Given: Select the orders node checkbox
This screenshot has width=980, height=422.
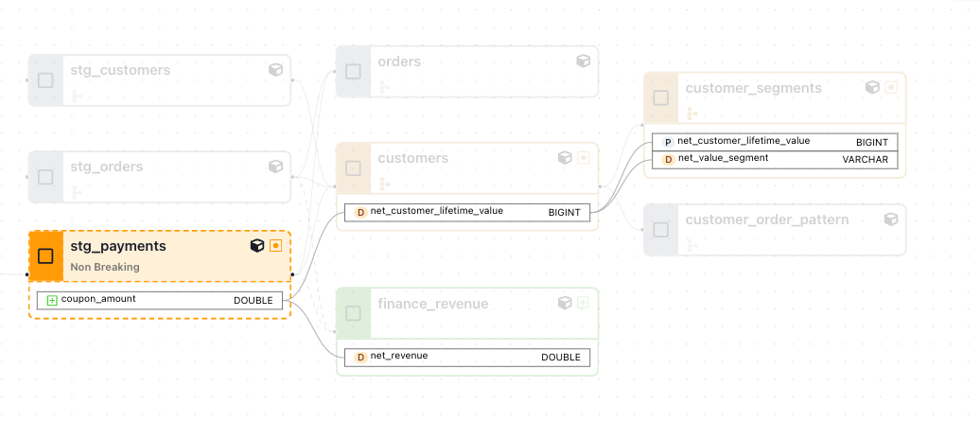Looking at the screenshot, I should [353, 71].
